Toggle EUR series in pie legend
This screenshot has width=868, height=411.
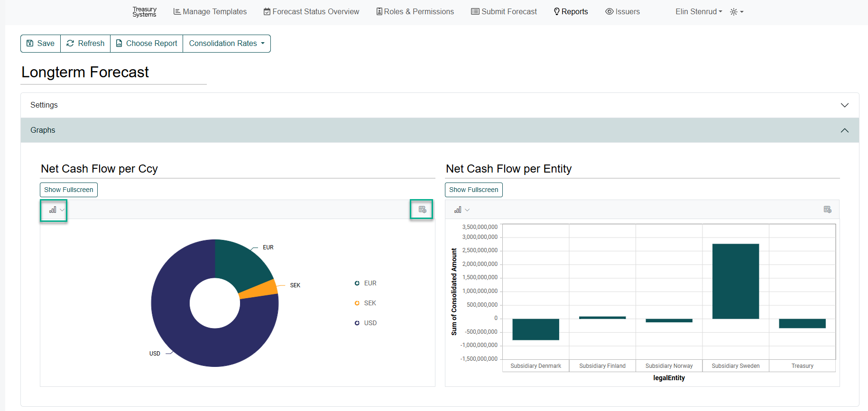tap(366, 283)
